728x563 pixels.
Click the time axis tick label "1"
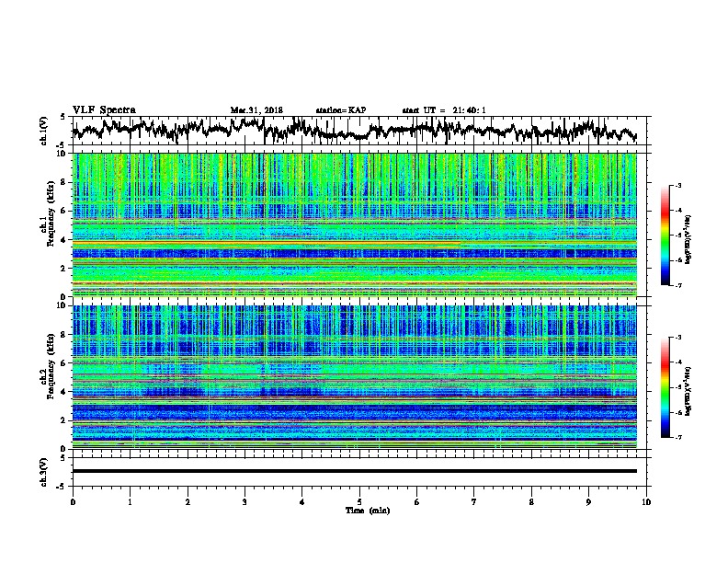131,502
